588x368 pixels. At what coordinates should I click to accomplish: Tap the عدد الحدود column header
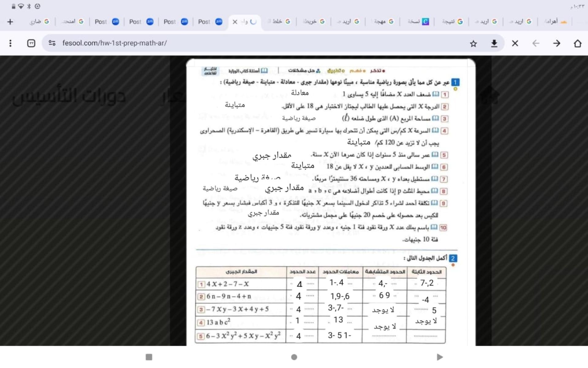(303, 272)
